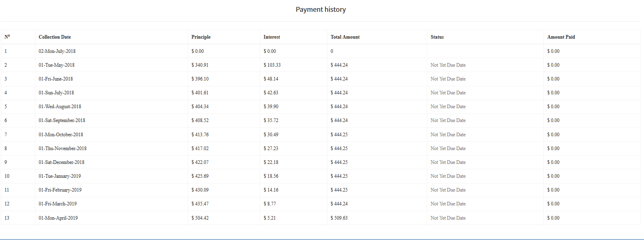Click the $ 504.42 principle value
The height and width of the screenshot is (240, 644).
pos(200,218)
